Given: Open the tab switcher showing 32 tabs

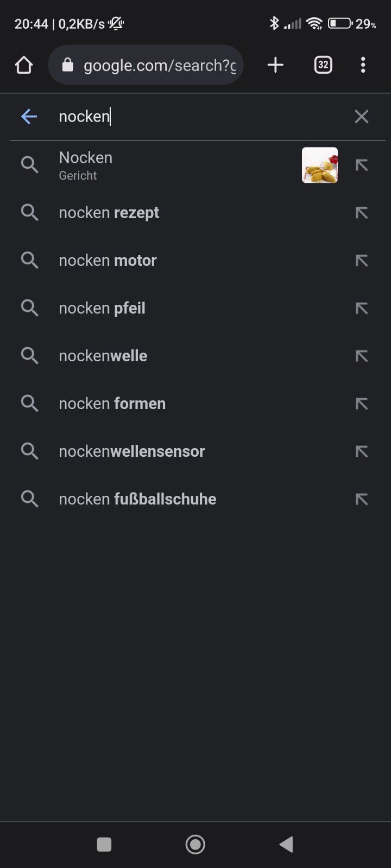Looking at the screenshot, I should [323, 65].
